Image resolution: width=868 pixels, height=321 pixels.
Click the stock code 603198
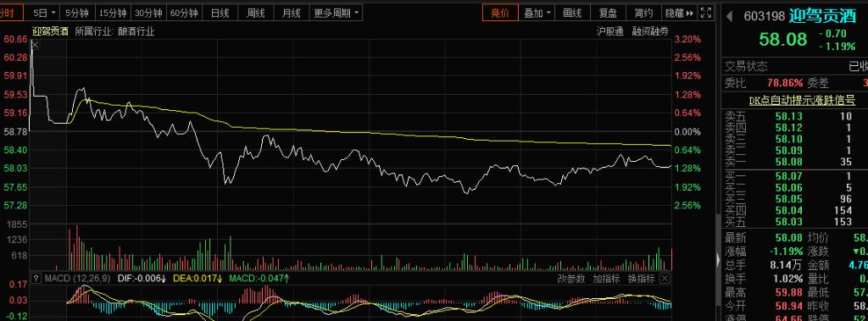click(765, 17)
